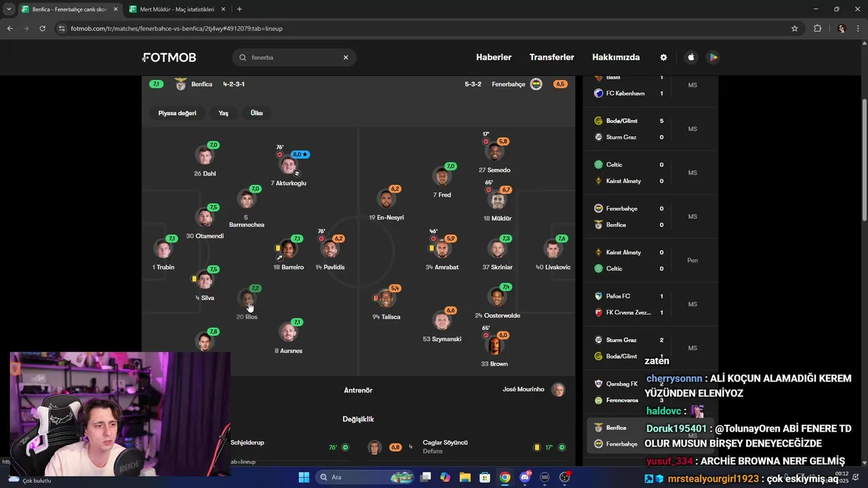Open the FotMob settings gear icon

(x=663, y=58)
